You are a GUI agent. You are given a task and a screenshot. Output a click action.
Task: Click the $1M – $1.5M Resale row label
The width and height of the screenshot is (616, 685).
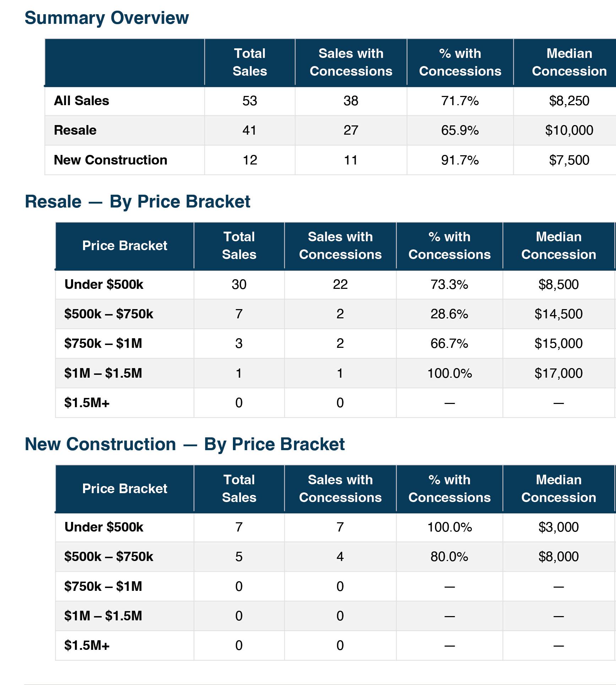(103, 373)
